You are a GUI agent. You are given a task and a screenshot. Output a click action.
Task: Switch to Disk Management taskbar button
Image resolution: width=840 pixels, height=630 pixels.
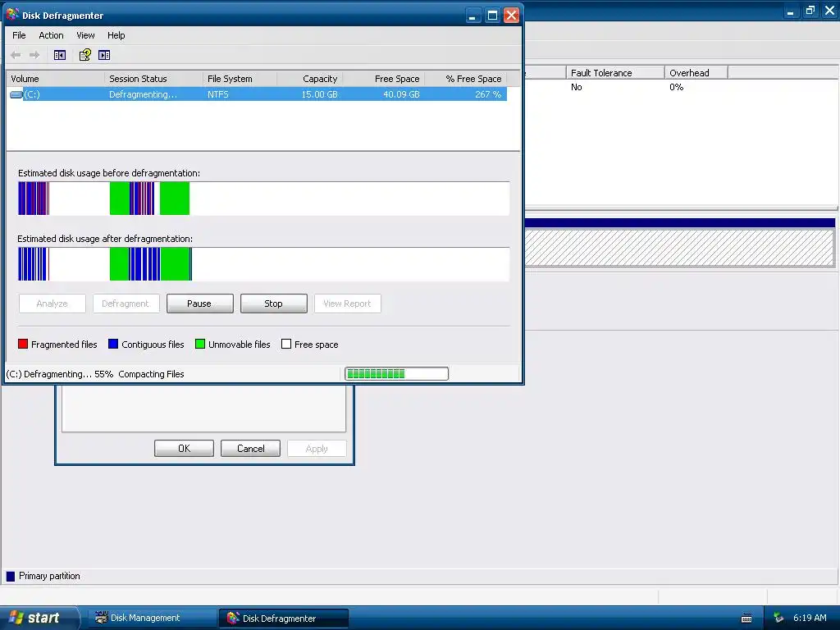[x=151, y=618]
